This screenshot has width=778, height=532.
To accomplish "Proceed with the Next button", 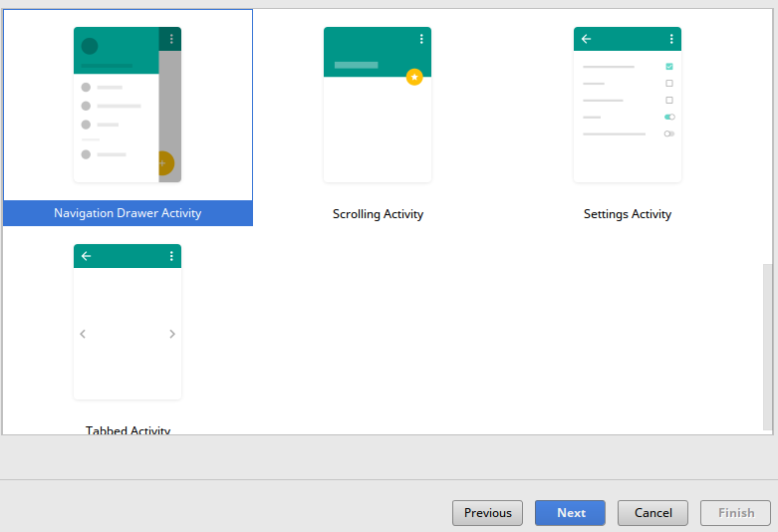I will pyautogui.click(x=570, y=513).
